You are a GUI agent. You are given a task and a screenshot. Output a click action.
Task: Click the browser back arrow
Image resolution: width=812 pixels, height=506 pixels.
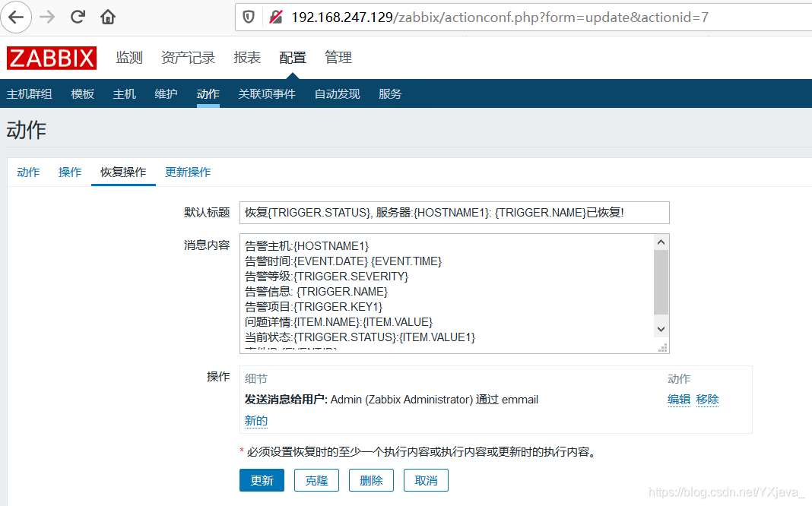(16, 17)
